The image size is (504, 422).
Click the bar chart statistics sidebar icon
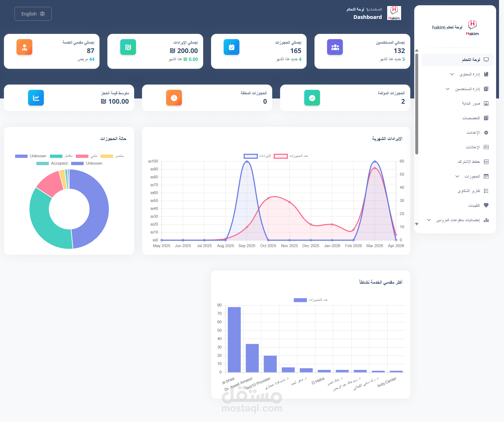coord(486,220)
